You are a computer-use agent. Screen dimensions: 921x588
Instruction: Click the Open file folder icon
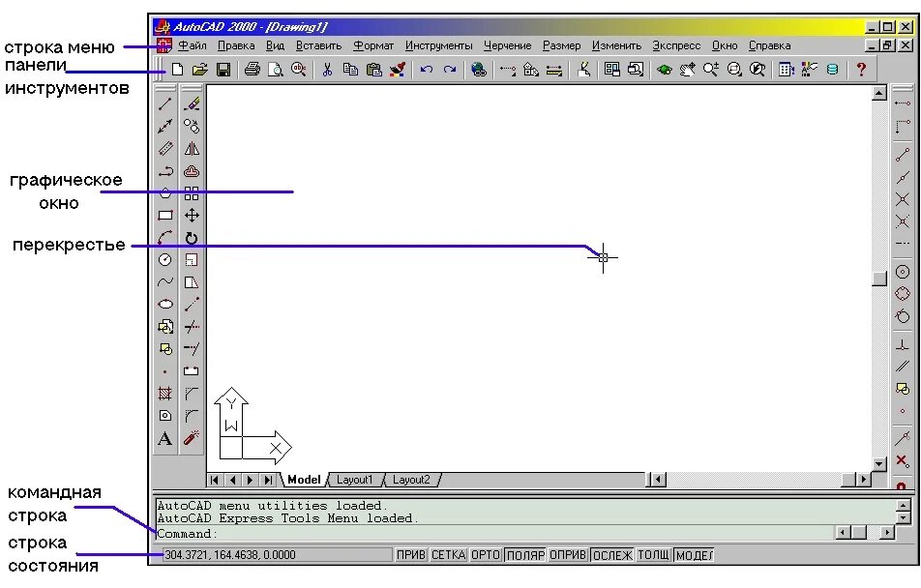[x=199, y=70]
